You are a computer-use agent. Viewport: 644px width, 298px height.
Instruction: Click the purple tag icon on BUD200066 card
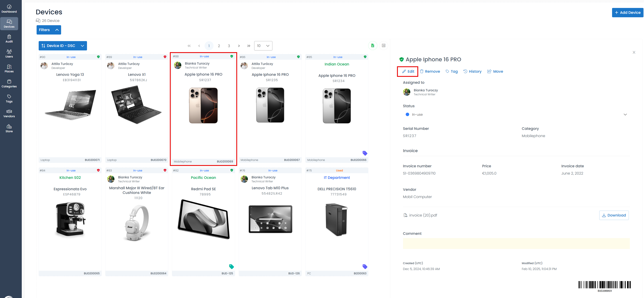click(x=365, y=153)
